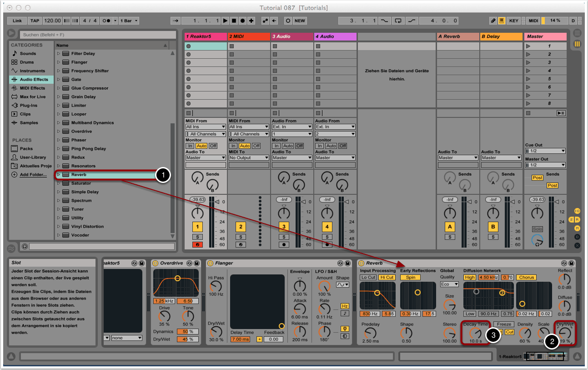Click the Reverb device activator icon
Screen dimensions: 588x370
[x=361, y=263]
